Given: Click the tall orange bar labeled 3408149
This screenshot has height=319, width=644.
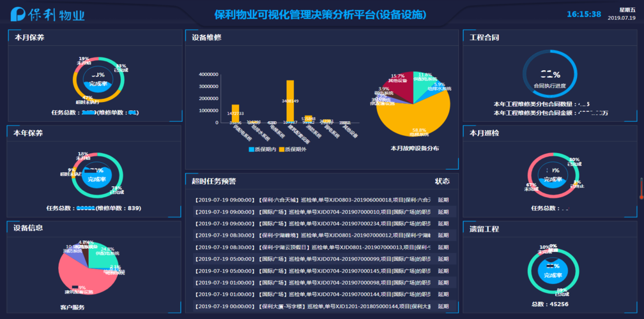Looking at the screenshot, I should pos(290,101).
